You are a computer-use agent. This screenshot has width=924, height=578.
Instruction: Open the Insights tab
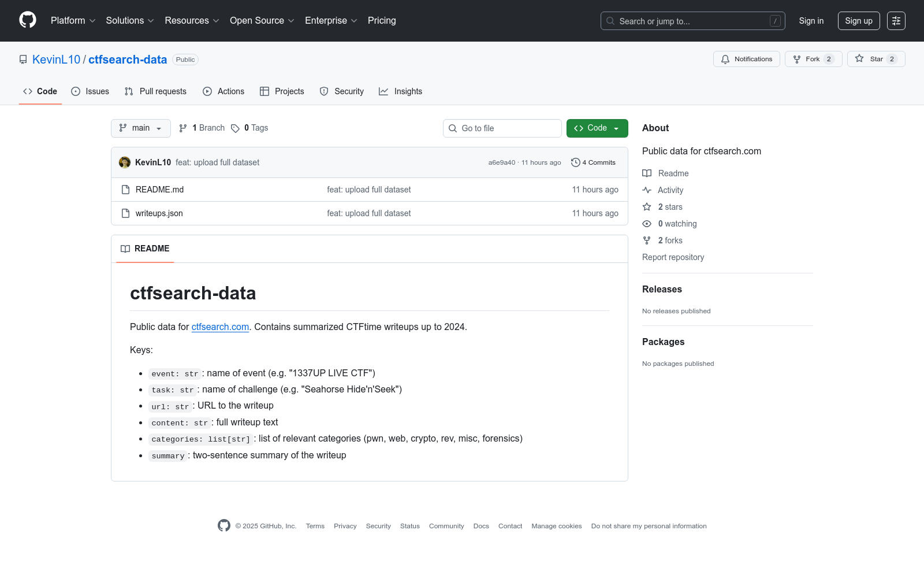(401, 91)
